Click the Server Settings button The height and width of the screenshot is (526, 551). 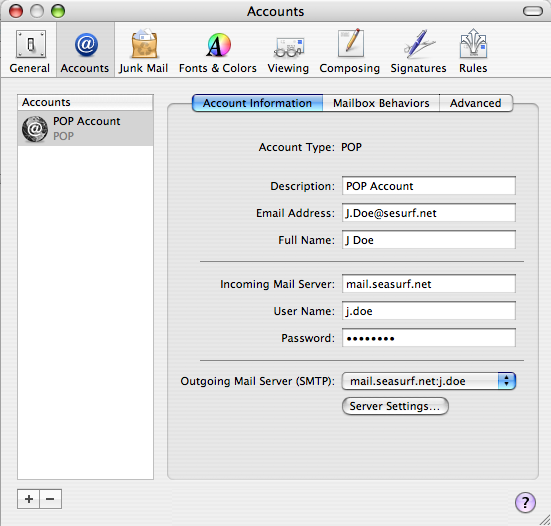[395, 406]
